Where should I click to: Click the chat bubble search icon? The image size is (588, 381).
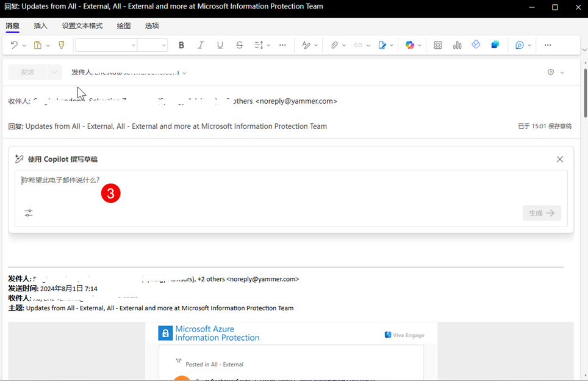(x=519, y=45)
